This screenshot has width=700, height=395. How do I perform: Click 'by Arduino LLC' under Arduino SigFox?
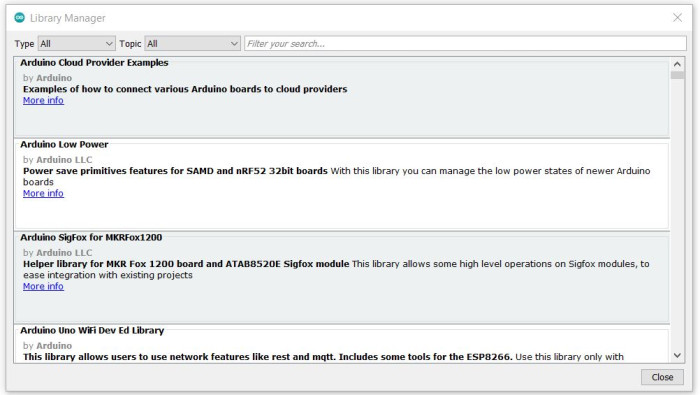click(x=58, y=253)
